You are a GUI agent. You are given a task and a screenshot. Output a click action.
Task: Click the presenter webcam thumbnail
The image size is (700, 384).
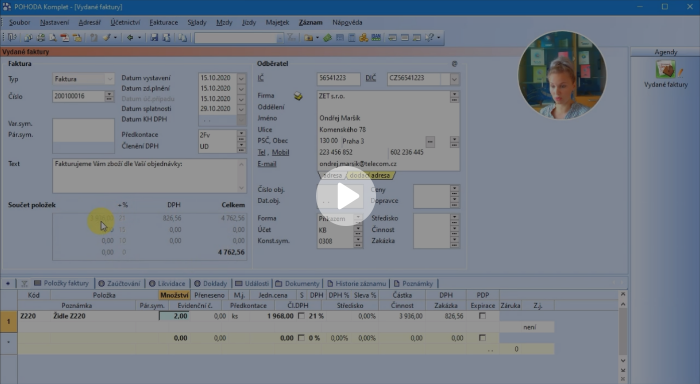point(562,75)
